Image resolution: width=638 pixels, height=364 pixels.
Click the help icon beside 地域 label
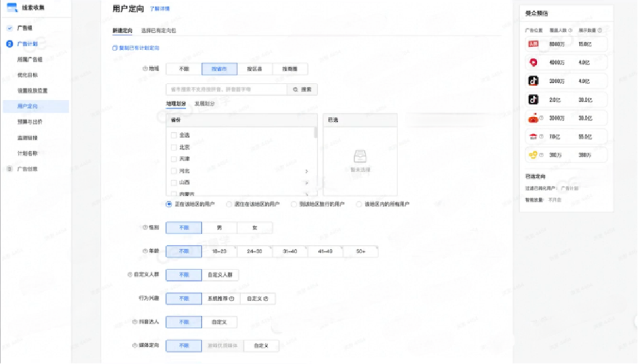click(145, 68)
